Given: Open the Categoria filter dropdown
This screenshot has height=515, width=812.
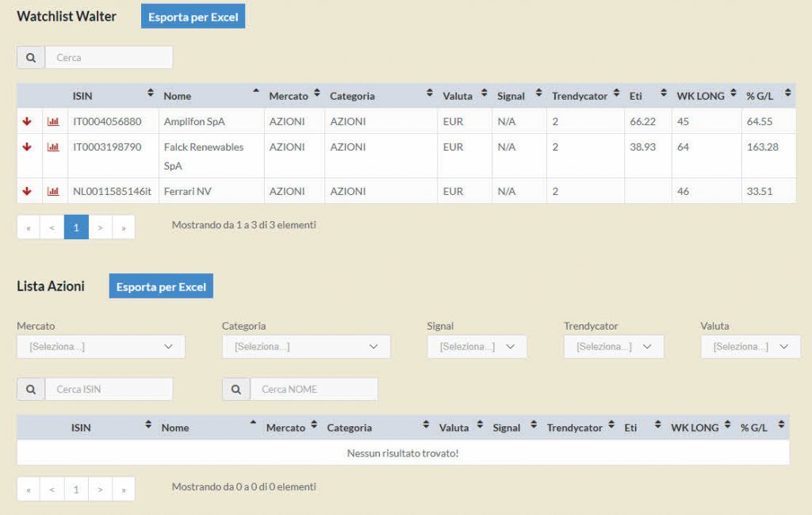Looking at the screenshot, I should point(305,347).
